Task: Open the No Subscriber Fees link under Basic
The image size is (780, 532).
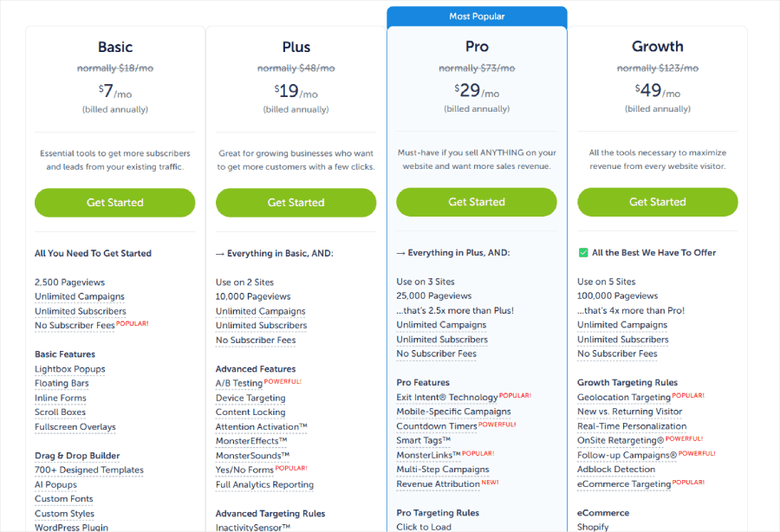Action: (x=75, y=325)
